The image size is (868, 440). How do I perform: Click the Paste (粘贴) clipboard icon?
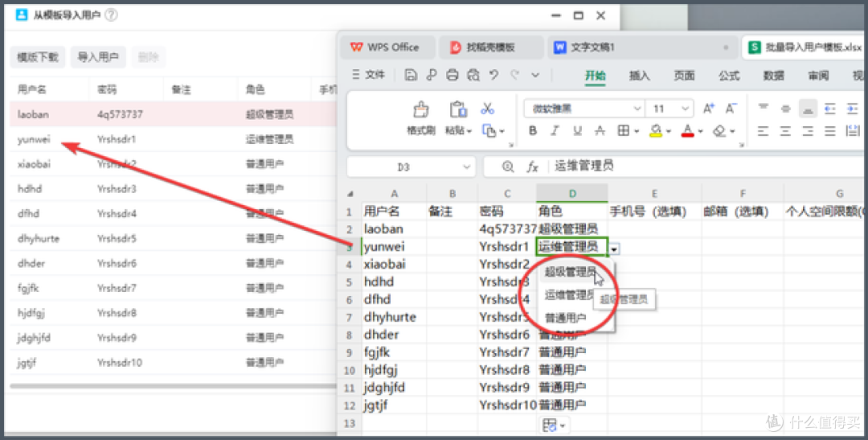point(458,109)
